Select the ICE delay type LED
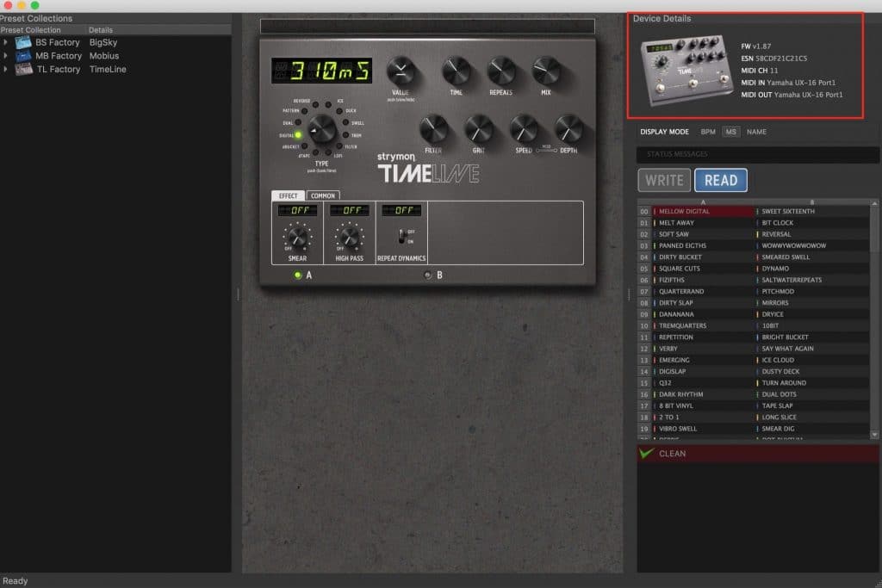 pyautogui.click(x=328, y=105)
